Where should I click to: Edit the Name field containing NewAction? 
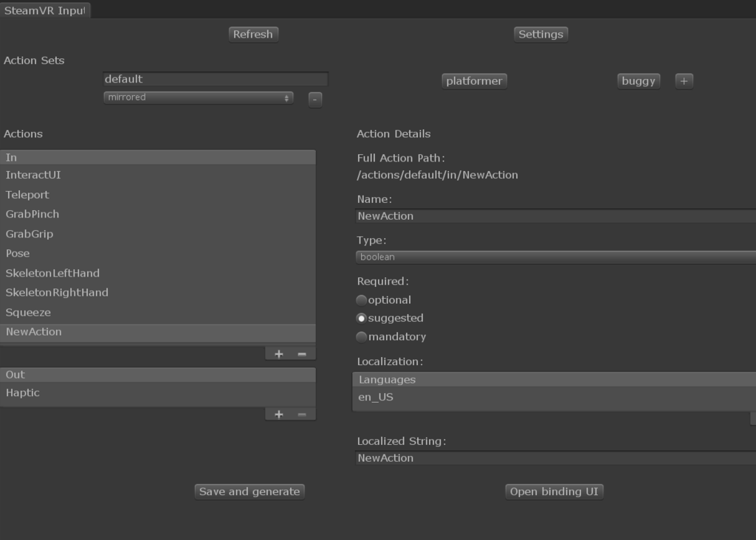(556, 216)
